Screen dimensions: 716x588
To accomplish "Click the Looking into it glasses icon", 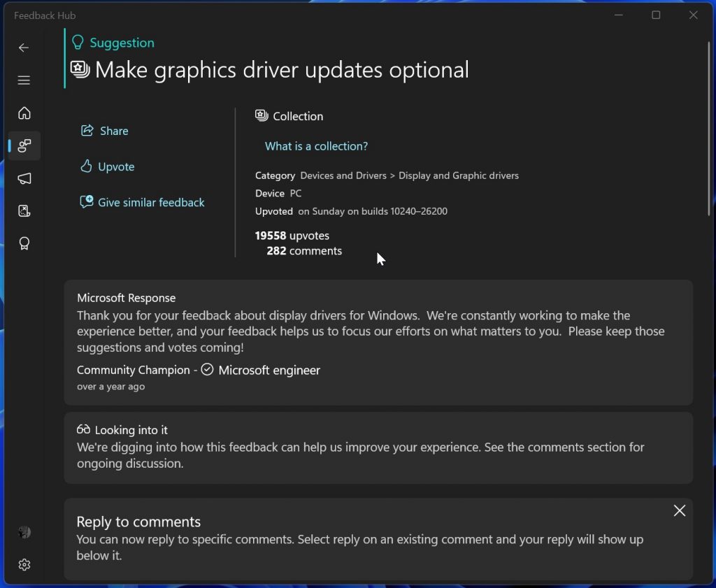I will tap(84, 429).
